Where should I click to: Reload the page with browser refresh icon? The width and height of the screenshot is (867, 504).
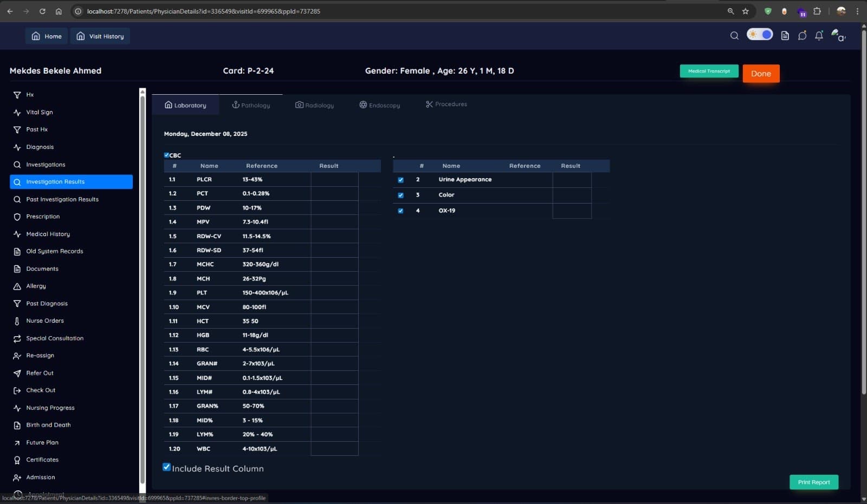tap(42, 11)
